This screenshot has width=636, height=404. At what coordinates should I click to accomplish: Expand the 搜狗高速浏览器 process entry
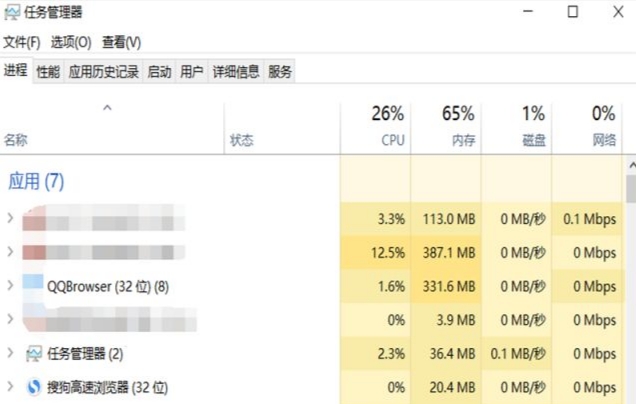[x=10, y=387]
